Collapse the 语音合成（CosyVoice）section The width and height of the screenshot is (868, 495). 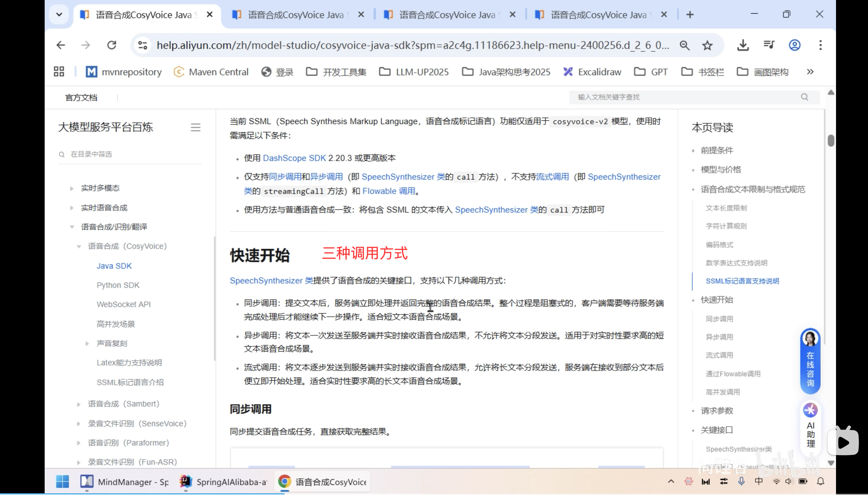point(79,246)
